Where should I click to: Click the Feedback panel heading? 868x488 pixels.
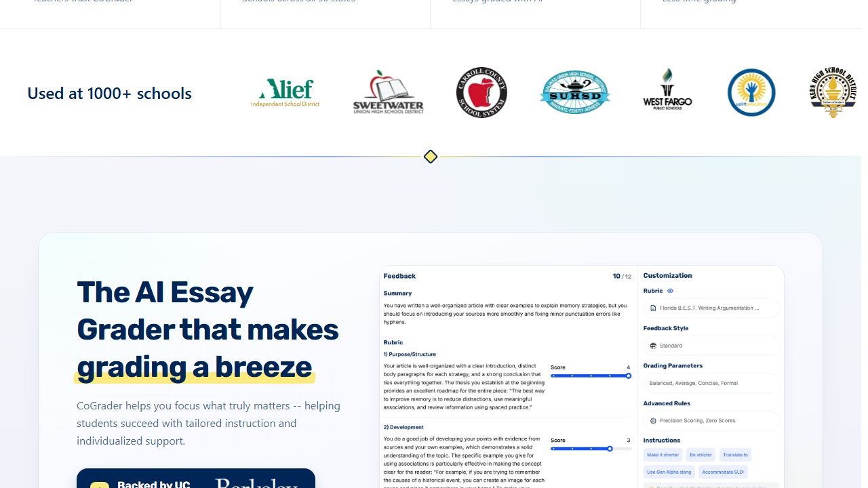click(x=399, y=276)
